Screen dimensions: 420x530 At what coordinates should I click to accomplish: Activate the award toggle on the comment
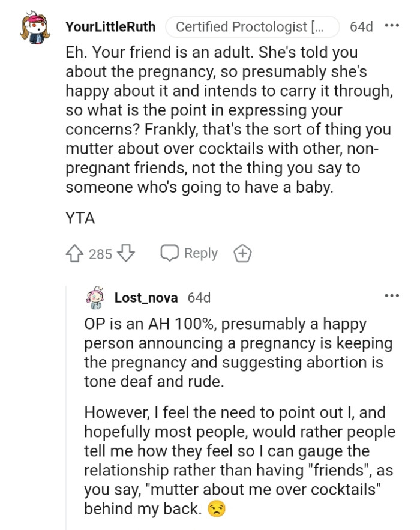(x=242, y=253)
